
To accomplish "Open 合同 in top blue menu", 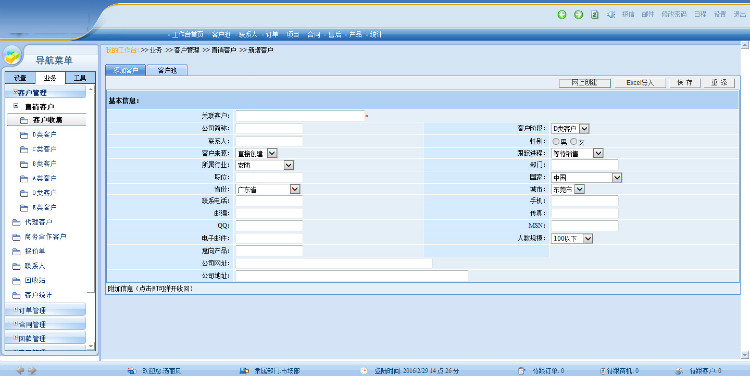I will click(313, 34).
